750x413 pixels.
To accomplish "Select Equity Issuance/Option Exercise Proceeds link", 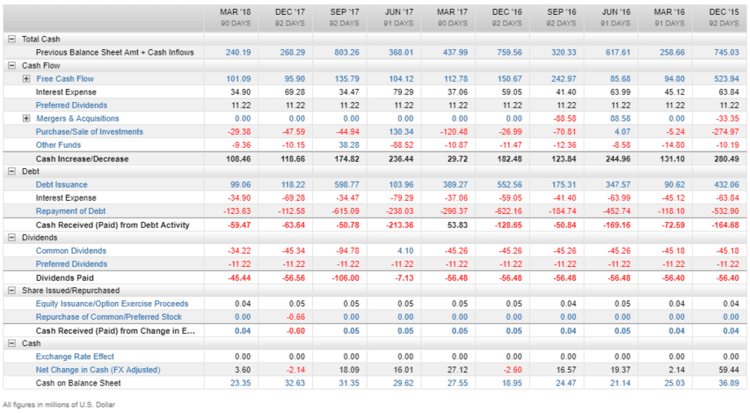I will pos(111,303).
